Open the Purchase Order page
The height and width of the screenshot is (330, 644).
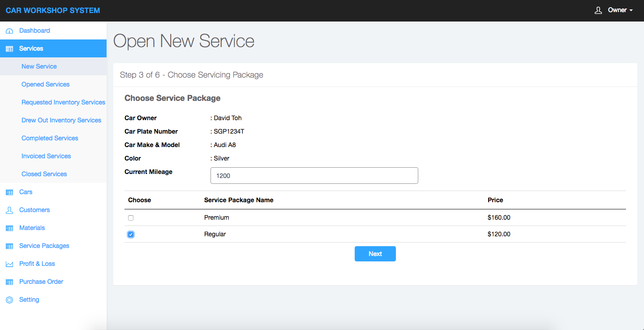click(x=41, y=282)
